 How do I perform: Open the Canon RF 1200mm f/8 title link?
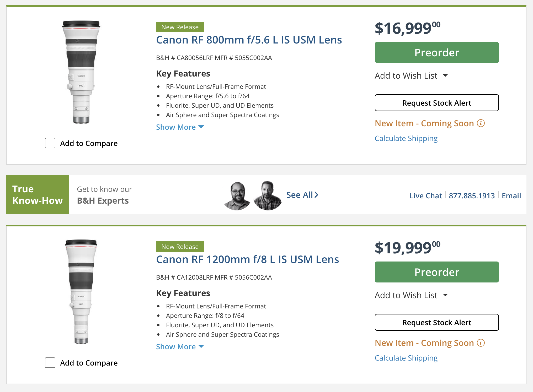[247, 259]
